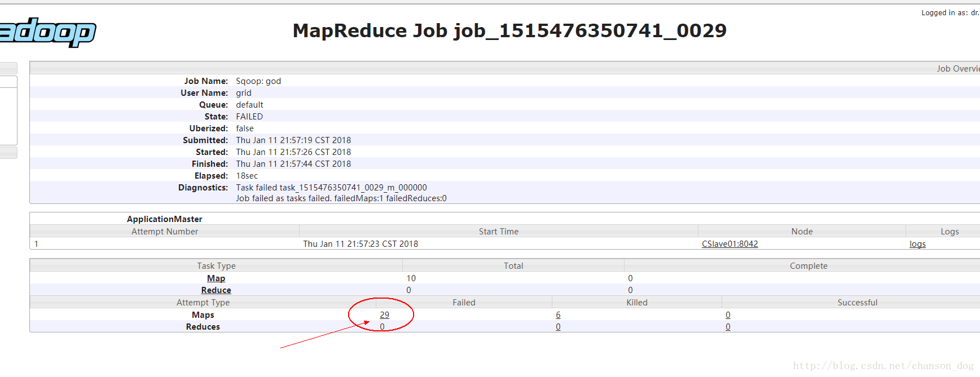
Task: Click the page title job ID heading
Action: [x=509, y=30]
